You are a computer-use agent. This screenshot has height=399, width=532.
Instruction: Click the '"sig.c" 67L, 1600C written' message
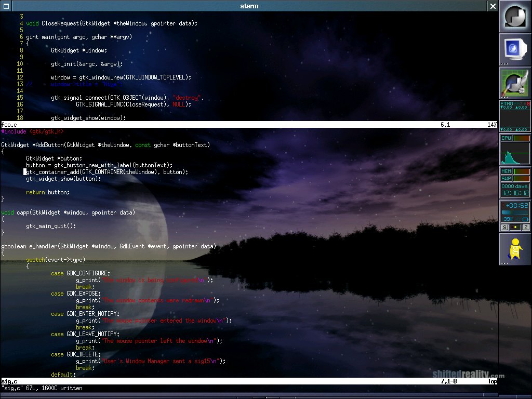42,388
